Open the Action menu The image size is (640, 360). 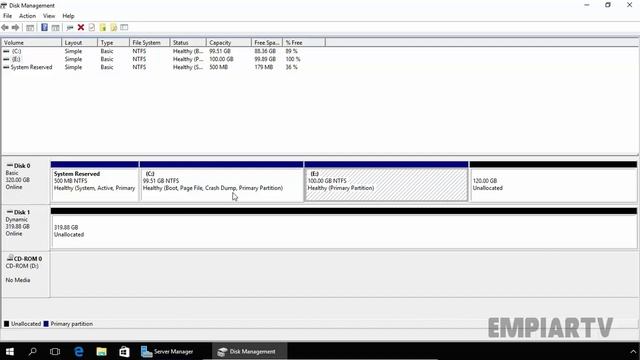[x=27, y=16]
